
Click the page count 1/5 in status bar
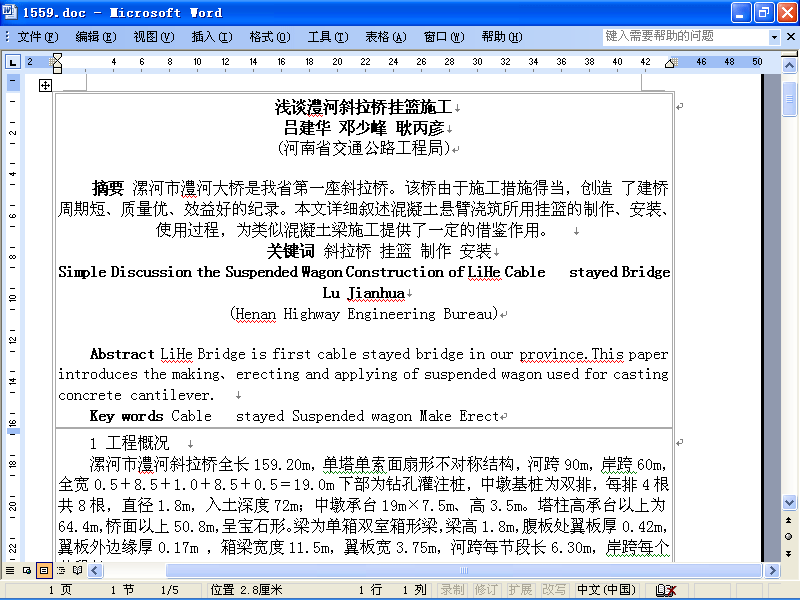[x=170, y=590]
